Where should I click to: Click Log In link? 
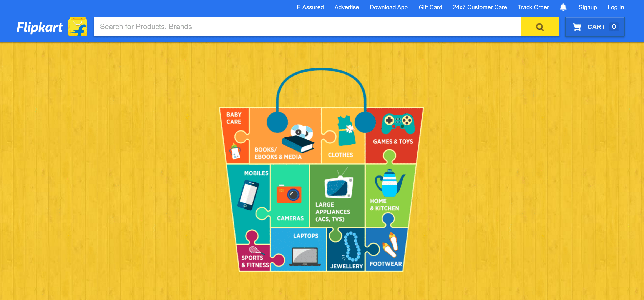(616, 7)
